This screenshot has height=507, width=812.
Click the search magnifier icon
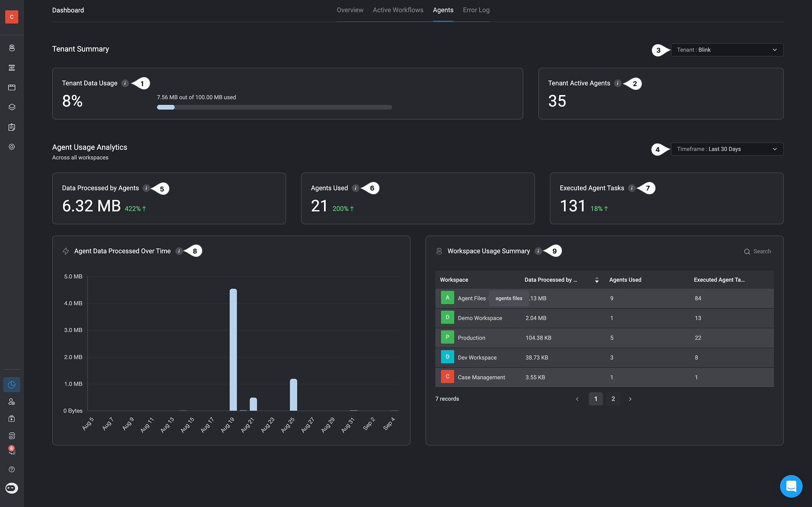[747, 252]
